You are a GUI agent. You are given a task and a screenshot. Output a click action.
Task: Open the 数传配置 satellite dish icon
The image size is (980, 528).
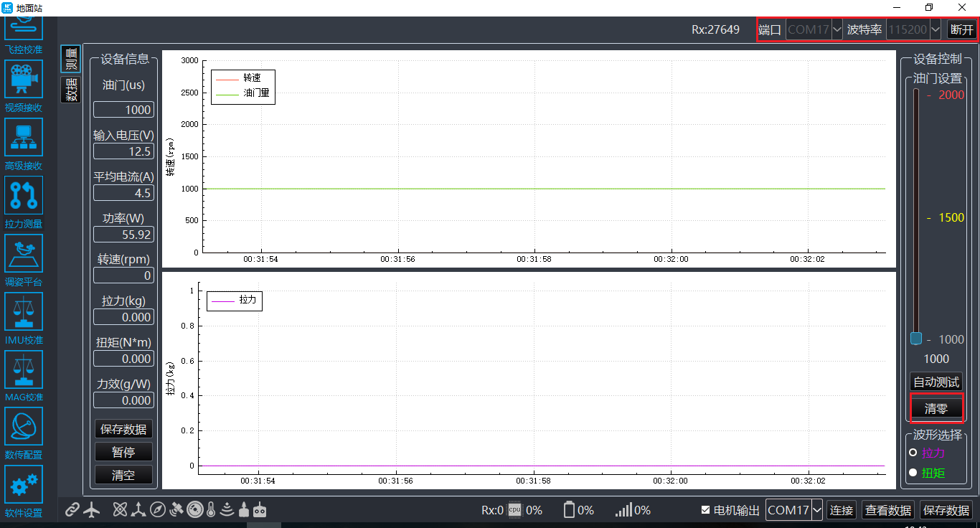coord(24,427)
